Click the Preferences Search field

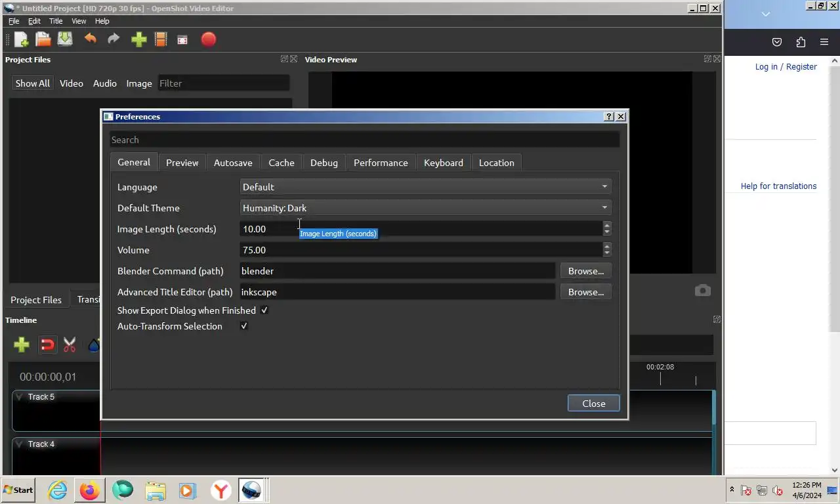pos(364,140)
